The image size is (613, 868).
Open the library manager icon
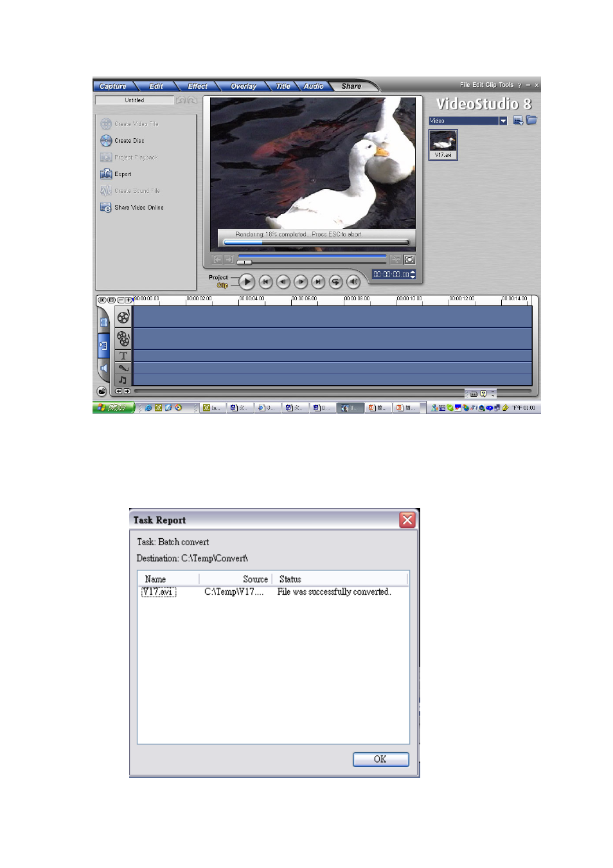pyautogui.click(x=518, y=120)
